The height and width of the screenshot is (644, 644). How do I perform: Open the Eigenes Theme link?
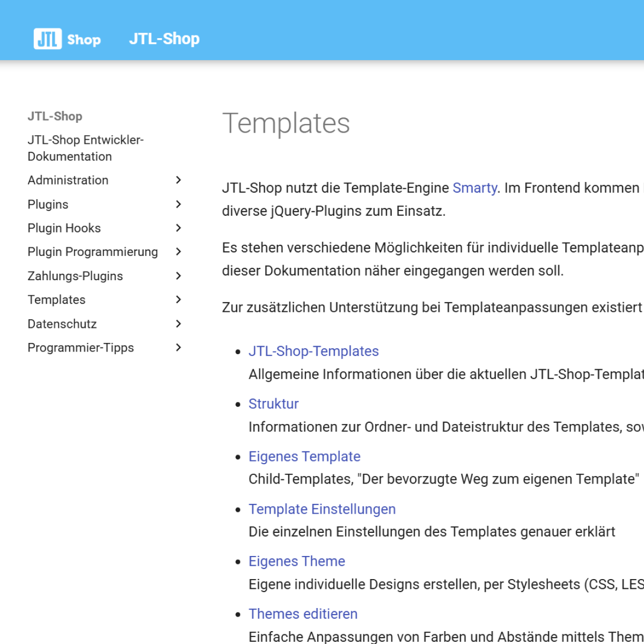tap(297, 561)
